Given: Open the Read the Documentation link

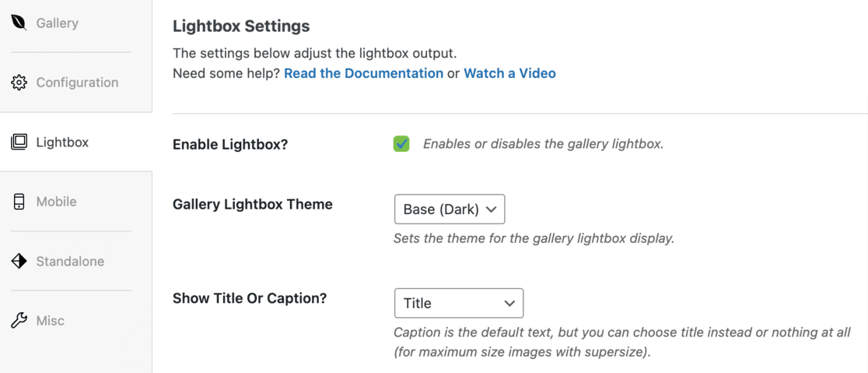Looking at the screenshot, I should [x=363, y=73].
